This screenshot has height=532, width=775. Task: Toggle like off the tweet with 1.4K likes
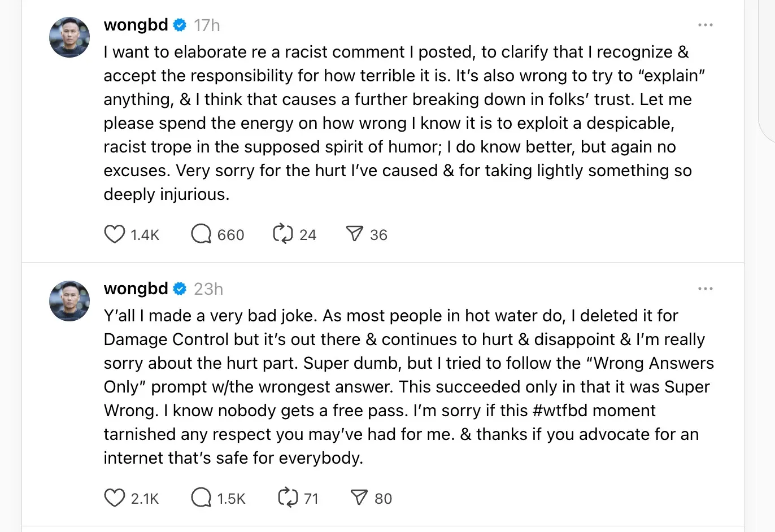tap(115, 233)
